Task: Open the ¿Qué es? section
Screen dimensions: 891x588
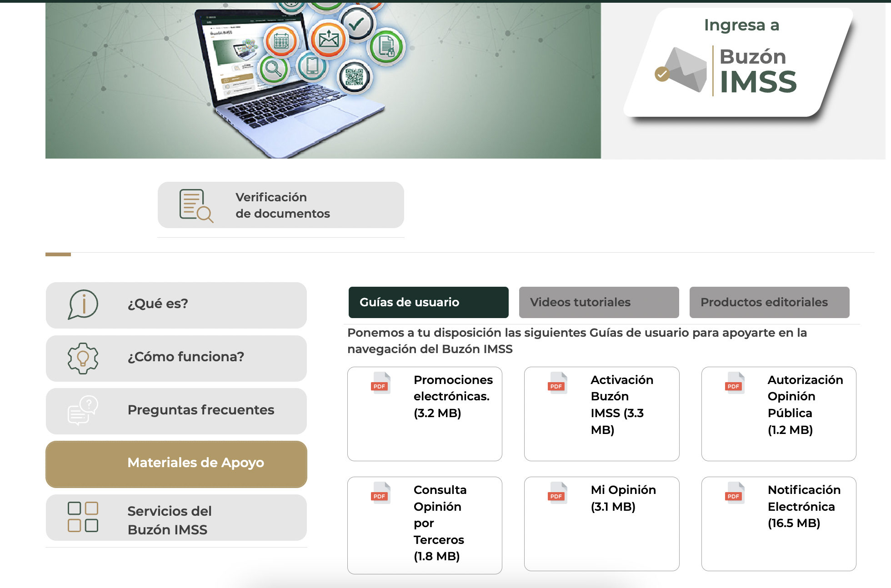Action: [176, 305]
